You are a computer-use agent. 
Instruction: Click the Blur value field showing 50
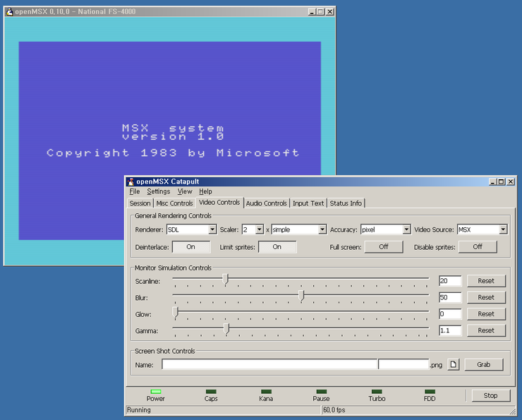(x=450, y=297)
